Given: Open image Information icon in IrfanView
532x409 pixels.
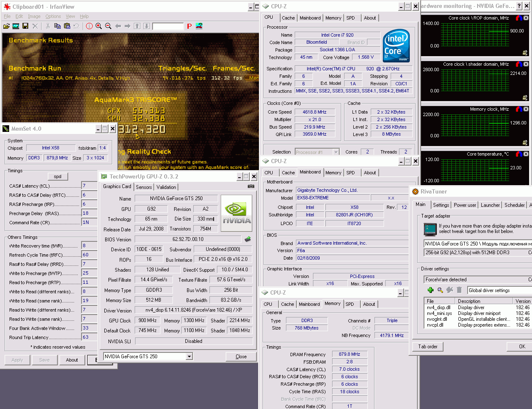Looking at the screenshot, I should pos(89,26).
